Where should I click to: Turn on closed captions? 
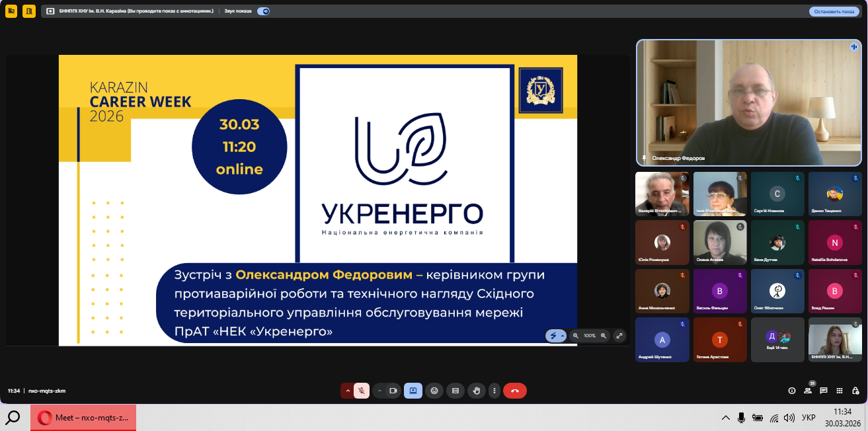(x=455, y=391)
